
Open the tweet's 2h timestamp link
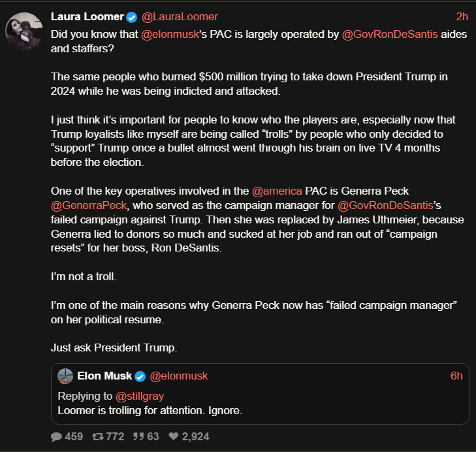462,17
